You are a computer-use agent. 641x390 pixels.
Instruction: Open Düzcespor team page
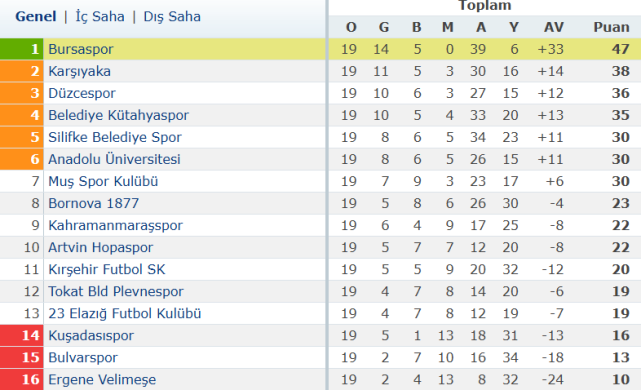[x=82, y=93]
